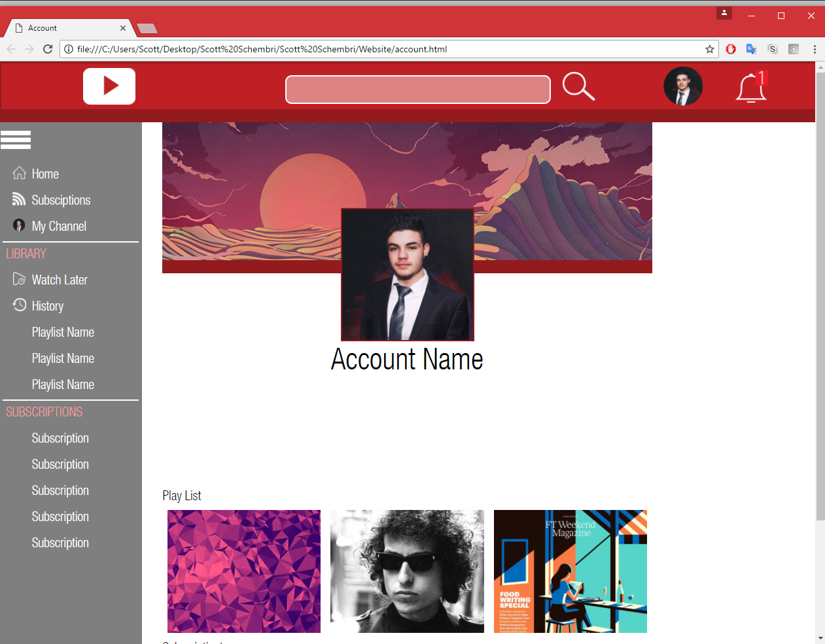Reload the page with refresh icon
The image size is (825, 644).
(48, 49)
